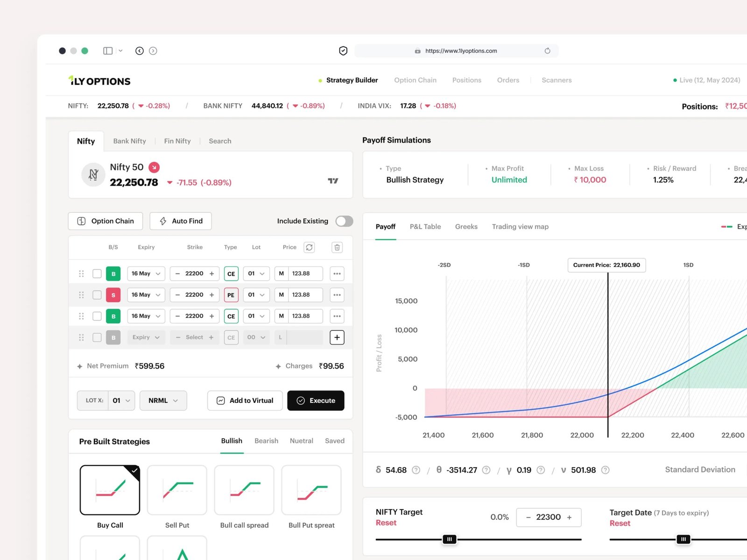Click the plus icon to add new leg

pyautogui.click(x=337, y=337)
